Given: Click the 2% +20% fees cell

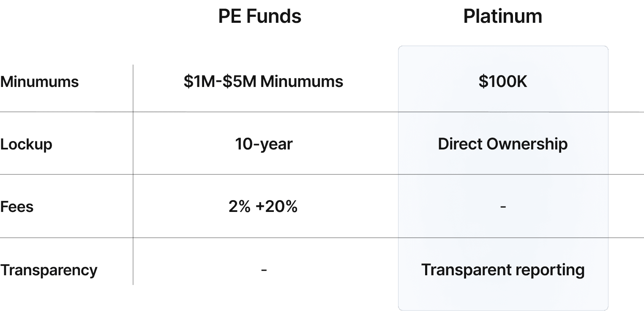Looking at the screenshot, I should tap(263, 207).
